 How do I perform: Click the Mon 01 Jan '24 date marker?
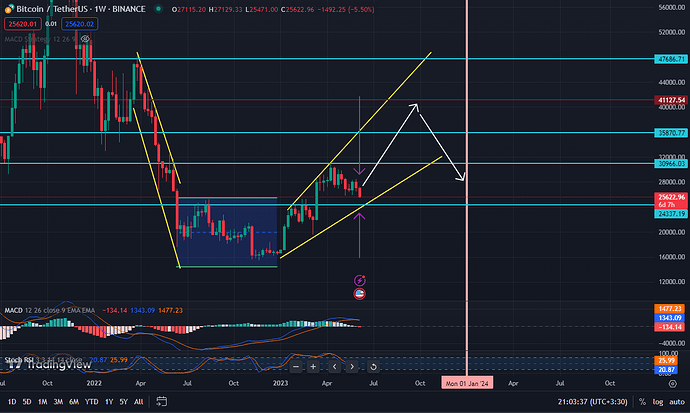tap(467, 383)
